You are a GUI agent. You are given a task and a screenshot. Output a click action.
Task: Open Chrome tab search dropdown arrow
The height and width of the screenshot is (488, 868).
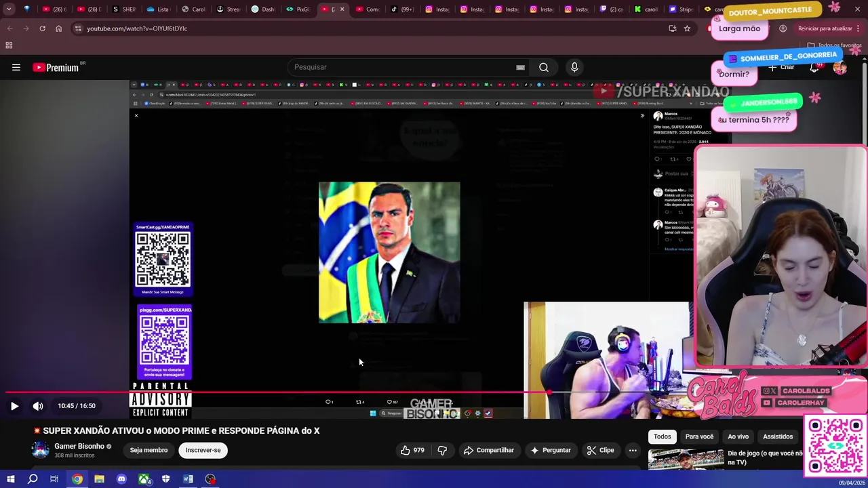tap(9, 9)
